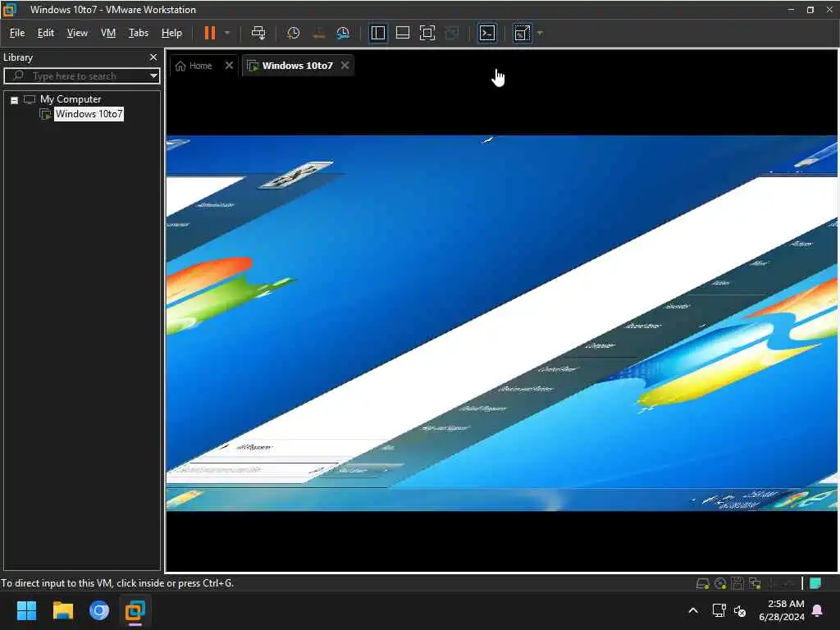Click the network adapter status icon
The width and height of the screenshot is (840, 630).
pyautogui.click(x=755, y=584)
